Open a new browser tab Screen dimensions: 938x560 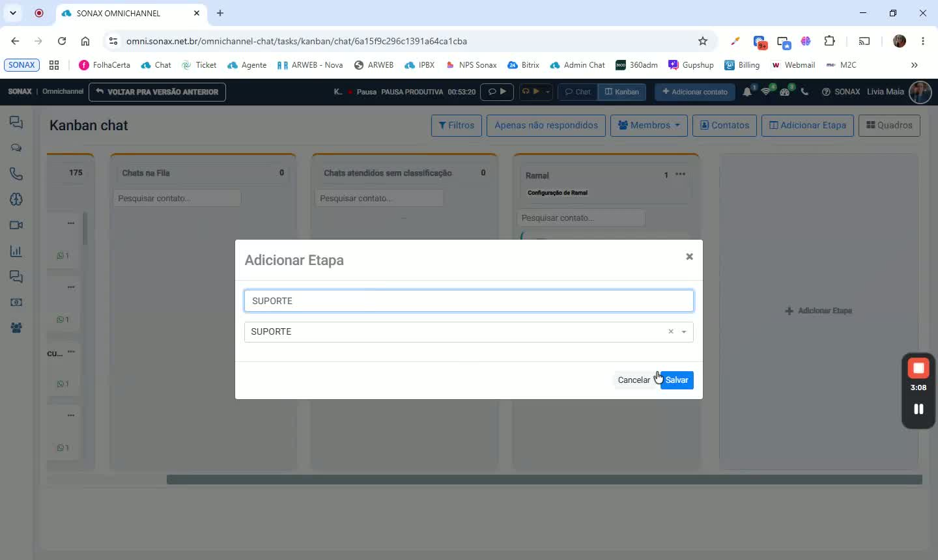pyautogui.click(x=220, y=13)
